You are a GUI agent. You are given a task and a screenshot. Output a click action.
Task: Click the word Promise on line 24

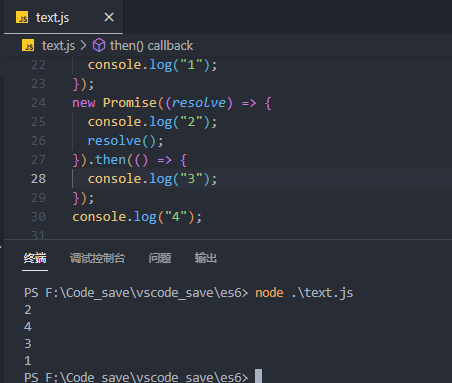(x=130, y=103)
